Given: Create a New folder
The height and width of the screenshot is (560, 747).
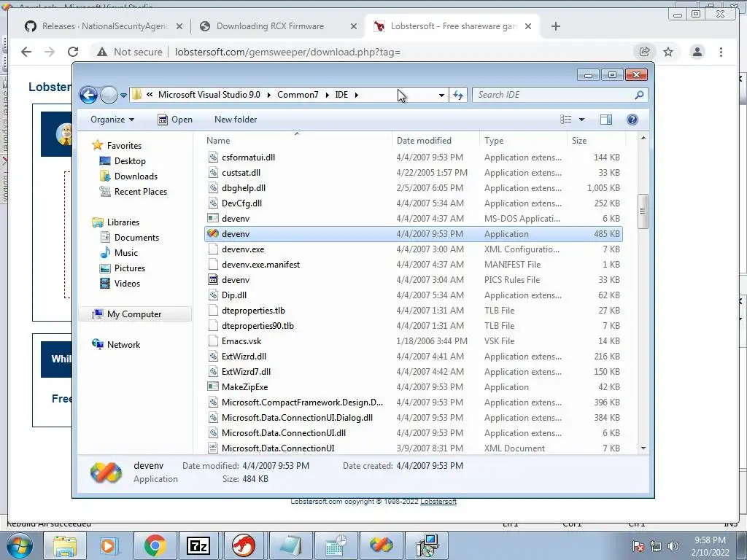Looking at the screenshot, I should pyautogui.click(x=236, y=120).
